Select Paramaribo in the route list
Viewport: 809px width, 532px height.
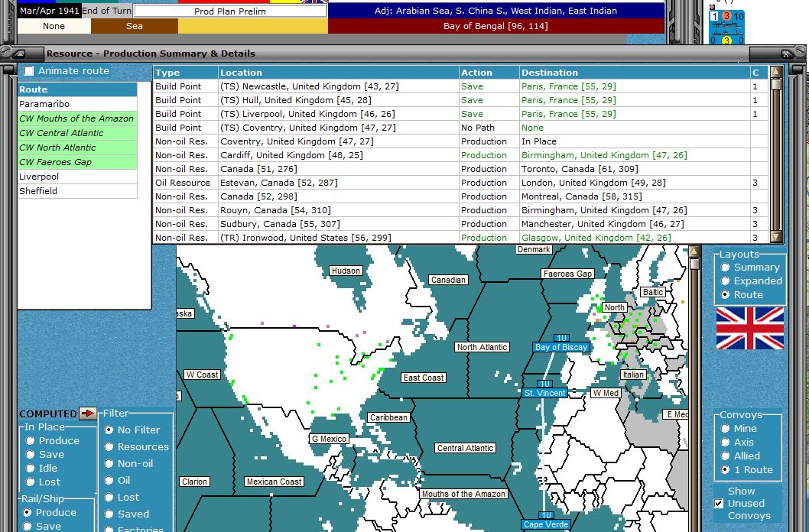77,104
